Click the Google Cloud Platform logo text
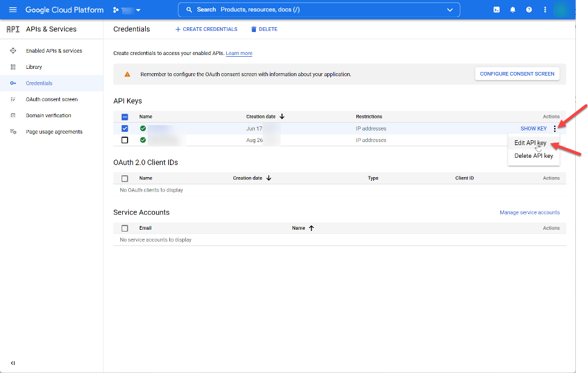This screenshot has height=373, width=588. click(65, 10)
